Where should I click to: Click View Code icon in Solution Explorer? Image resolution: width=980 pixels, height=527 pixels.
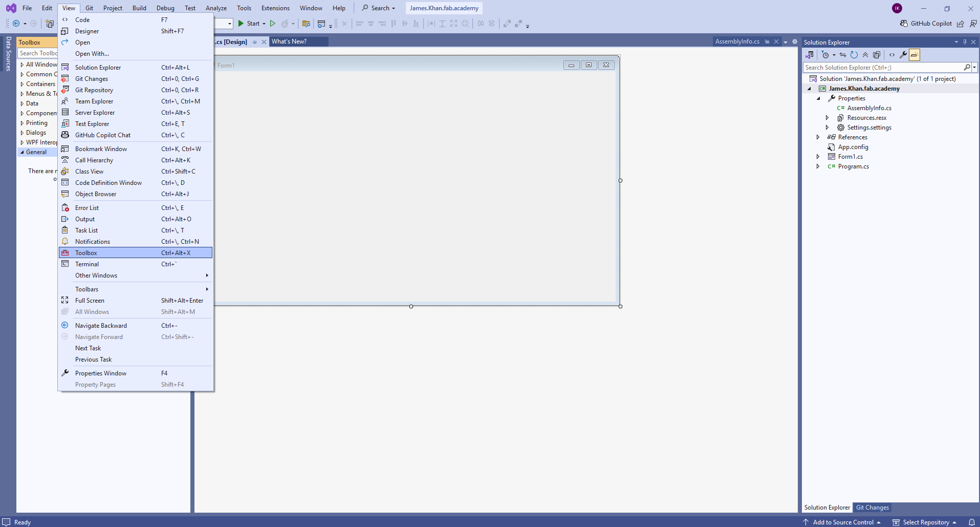[892, 55]
